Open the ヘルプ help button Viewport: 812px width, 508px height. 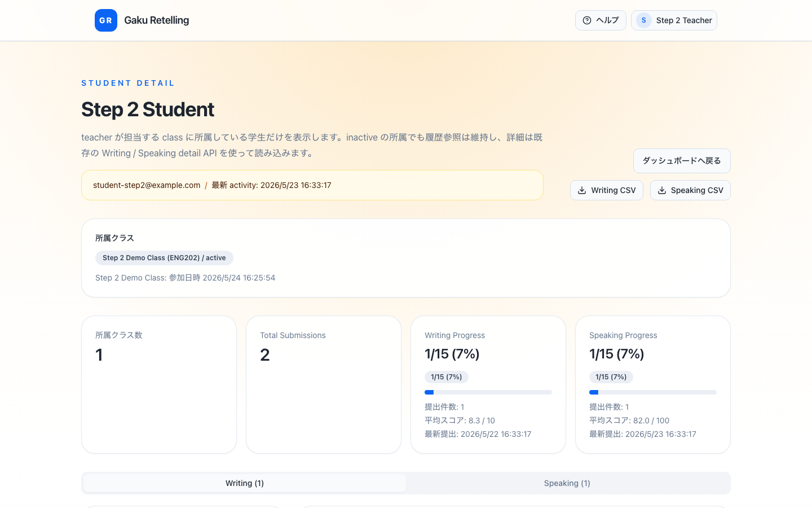click(601, 20)
